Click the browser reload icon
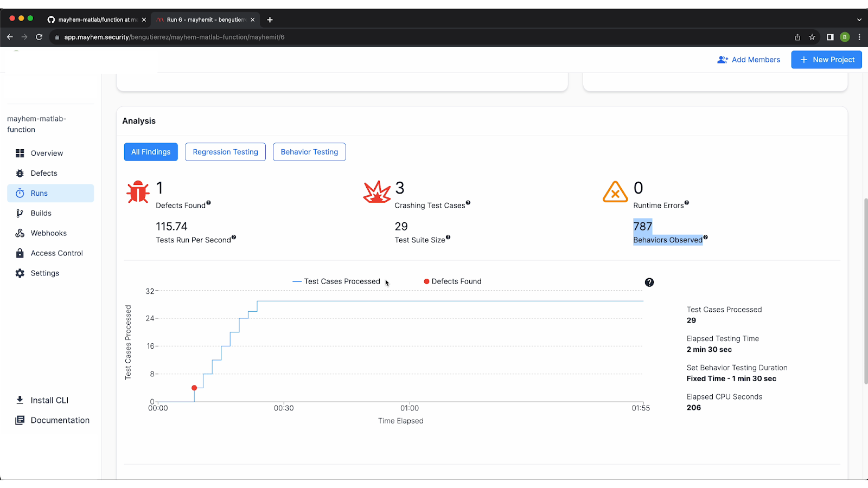The width and height of the screenshot is (868, 488). point(39,37)
